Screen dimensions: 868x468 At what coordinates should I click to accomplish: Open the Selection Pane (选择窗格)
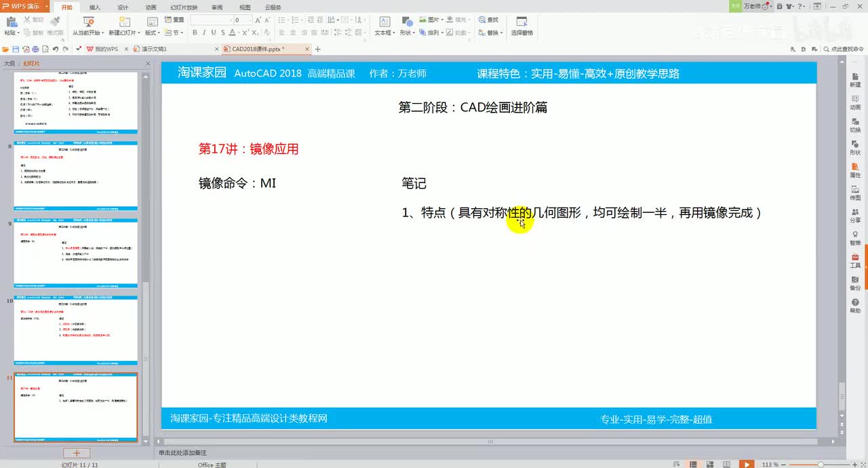point(521,26)
